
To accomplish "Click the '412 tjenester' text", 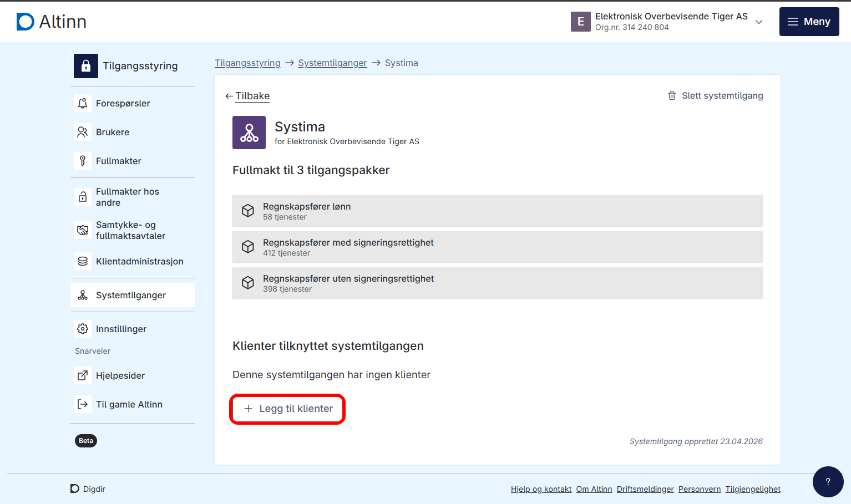I will coord(286,253).
